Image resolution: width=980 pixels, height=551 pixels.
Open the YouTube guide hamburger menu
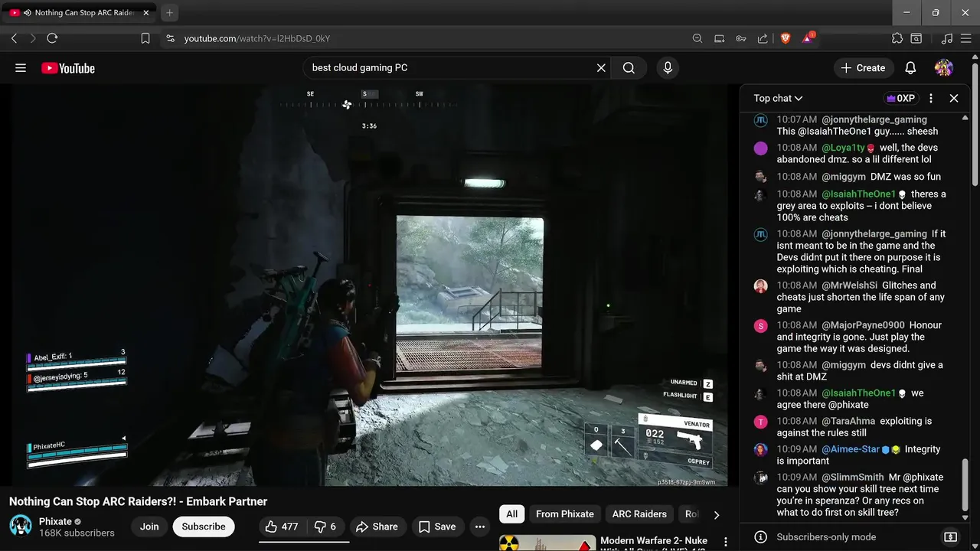[x=21, y=68]
